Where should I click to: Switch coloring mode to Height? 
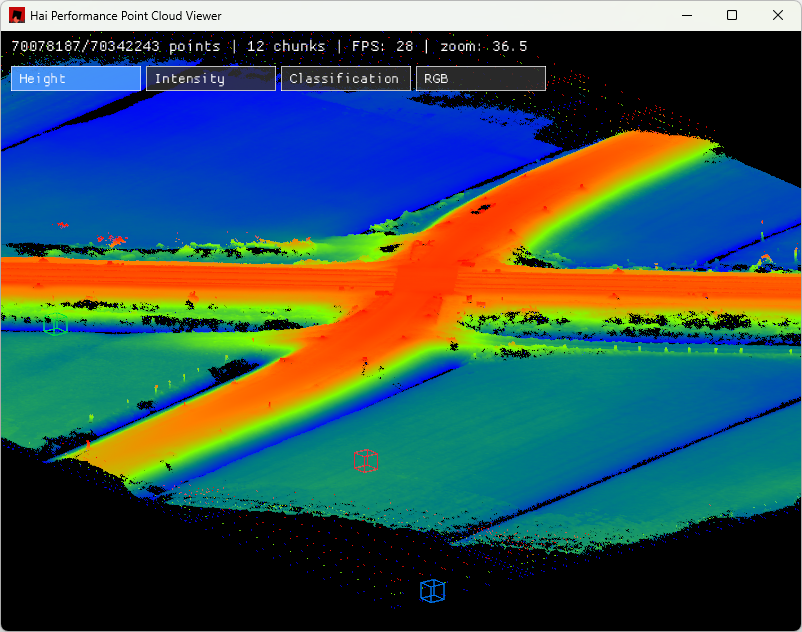(x=76, y=79)
